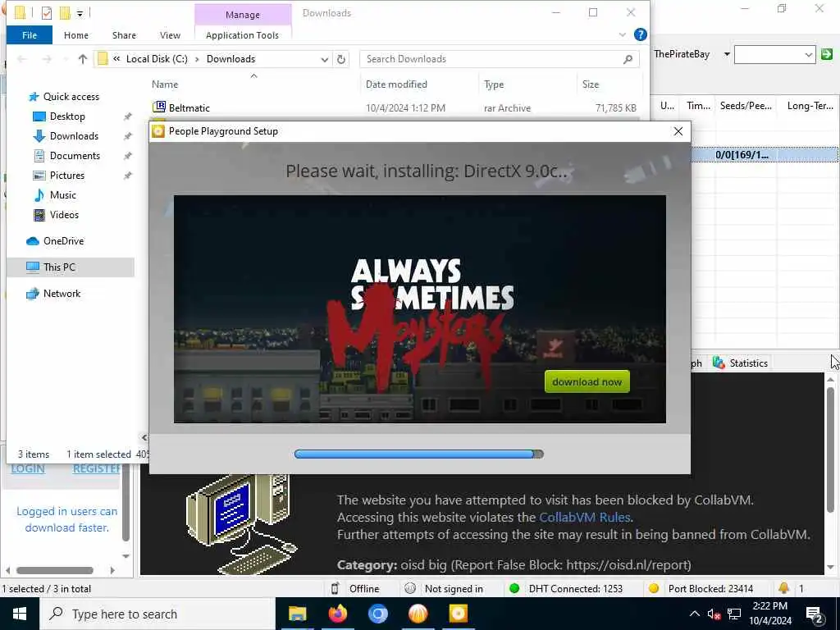
Task: Click the installation progress bar
Action: (x=419, y=454)
